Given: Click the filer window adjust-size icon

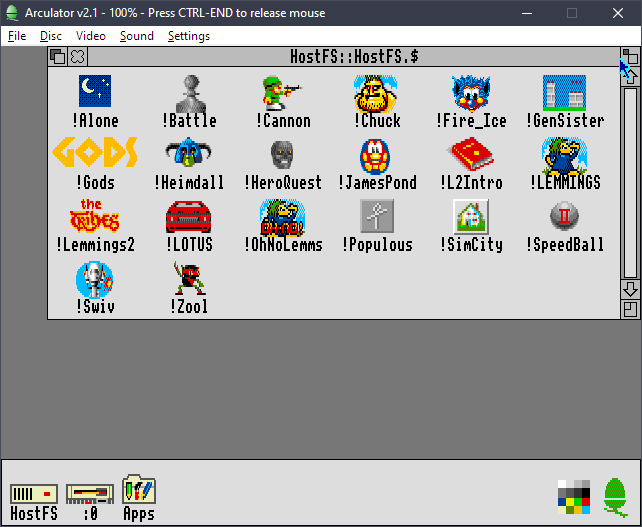Looking at the screenshot, I should tap(630, 310).
